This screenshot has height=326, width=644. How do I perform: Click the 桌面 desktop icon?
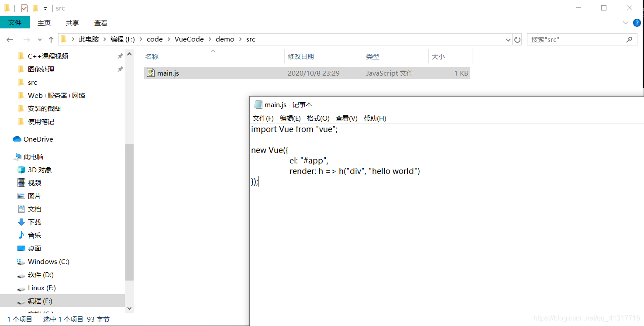[x=21, y=248]
